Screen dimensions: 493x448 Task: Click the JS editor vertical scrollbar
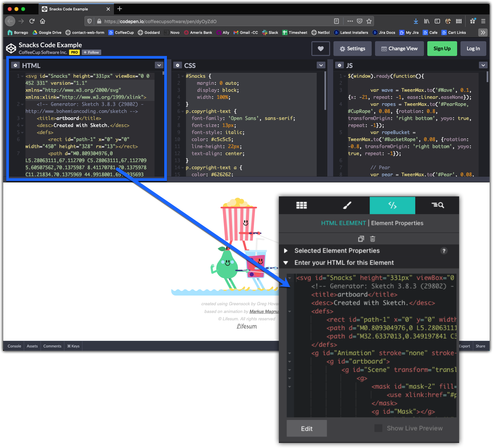(487, 77)
